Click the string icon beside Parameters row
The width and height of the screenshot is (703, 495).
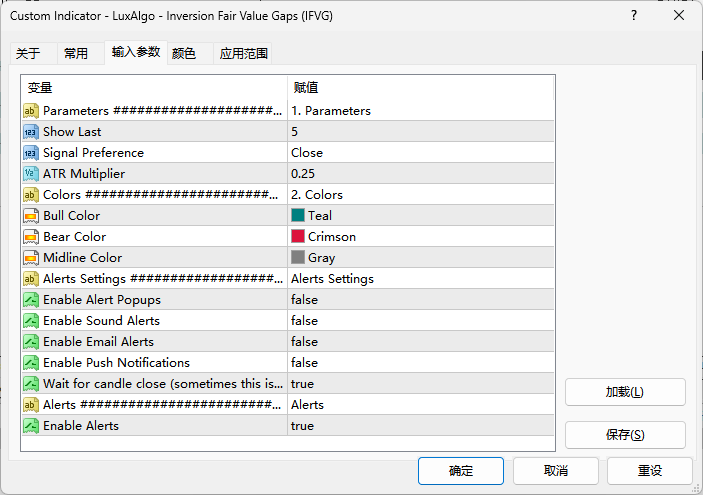click(x=30, y=111)
